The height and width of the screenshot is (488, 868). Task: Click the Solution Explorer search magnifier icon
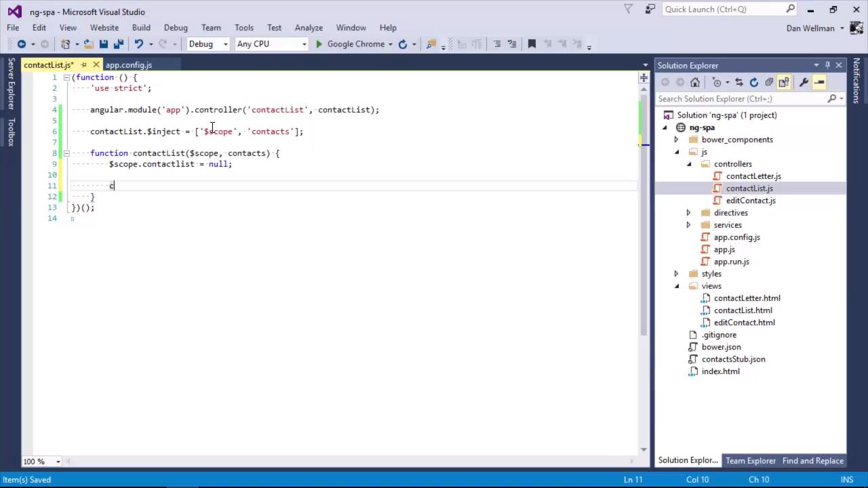(832, 98)
